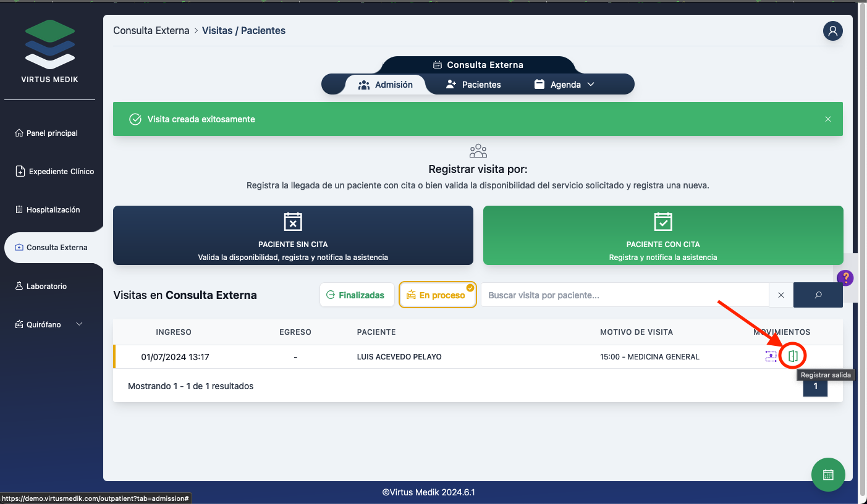Expand the Agenda dropdown menu
Image resolution: width=867 pixels, height=504 pixels.
point(564,85)
